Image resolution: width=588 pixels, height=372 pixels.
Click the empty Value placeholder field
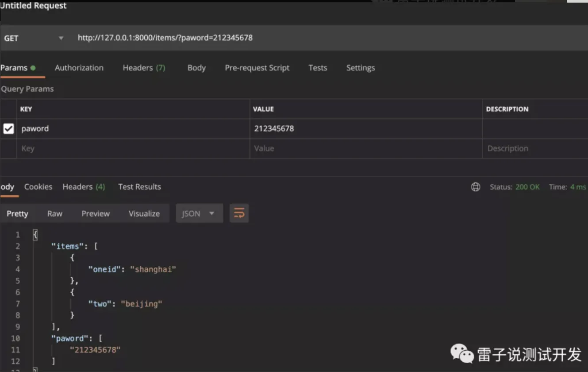tap(366, 149)
